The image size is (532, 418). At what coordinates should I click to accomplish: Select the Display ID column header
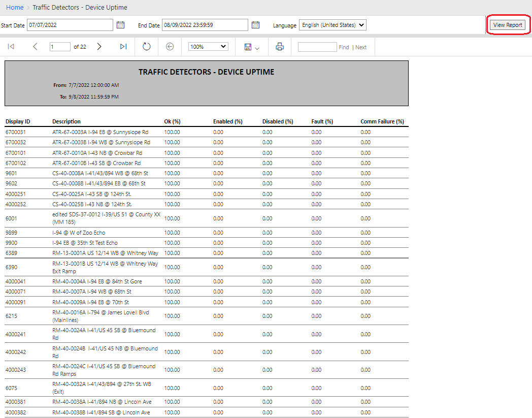[x=18, y=121]
